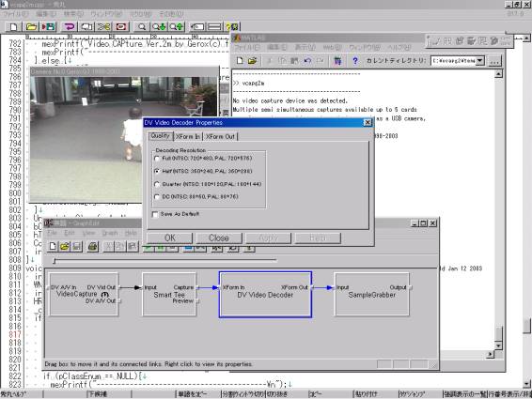The image size is (532, 399).
Task: Click the X to close DV Video Decoder Properties
Action: pos(368,122)
